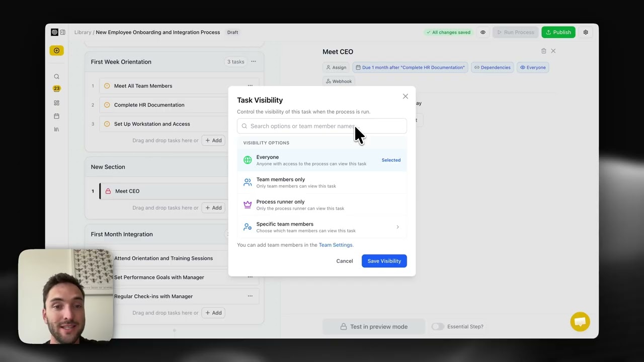The image size is (644, 362).
Task: Close the Task Visibility dialog with X
Action: [406, 96]
